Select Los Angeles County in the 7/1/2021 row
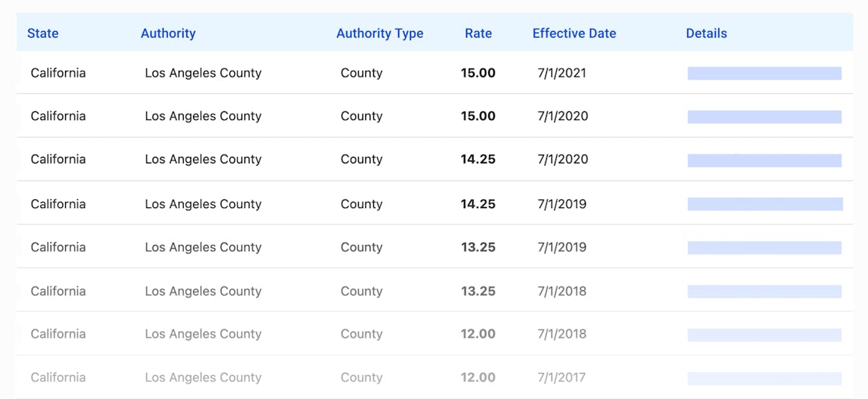The height and width of the screenshot is (399, 868). 203,73
